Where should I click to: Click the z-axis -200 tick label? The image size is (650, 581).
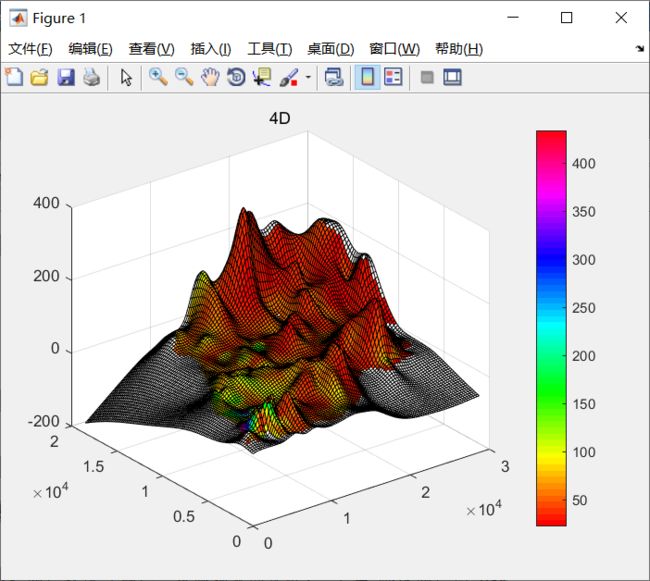click(44, 421)
